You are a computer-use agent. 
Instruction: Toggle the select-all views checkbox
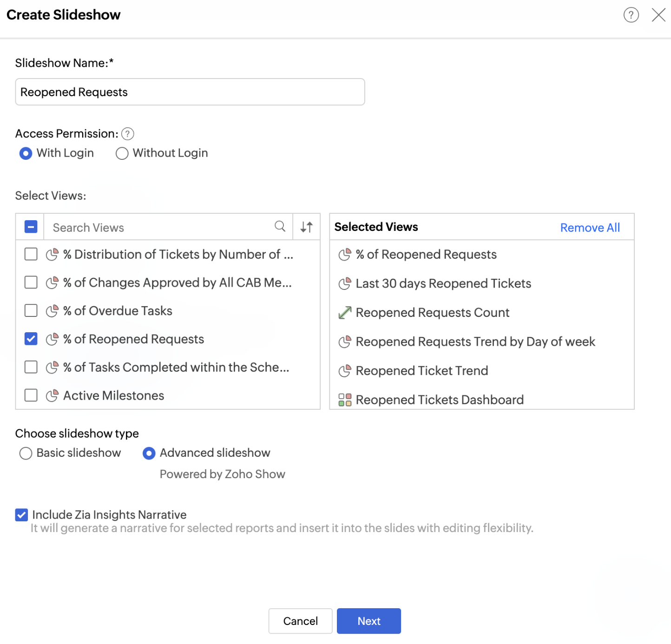pyautogui.click(x=31, y=227)
